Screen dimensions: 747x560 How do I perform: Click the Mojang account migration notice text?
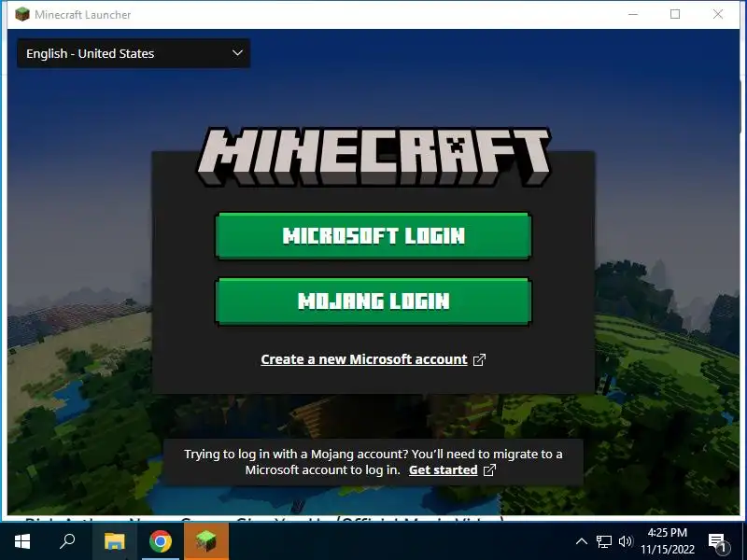point(373,462)
